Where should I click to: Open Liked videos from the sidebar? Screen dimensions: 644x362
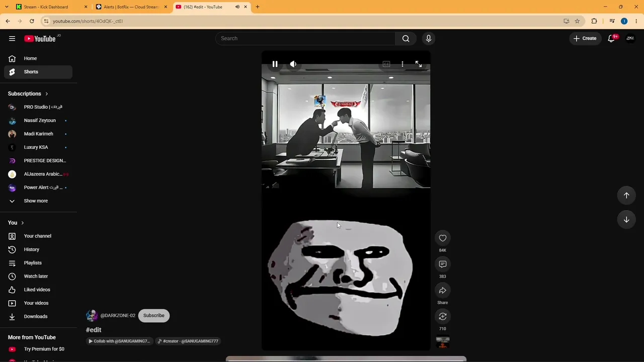pyautogui.click(x=38, y=290)
